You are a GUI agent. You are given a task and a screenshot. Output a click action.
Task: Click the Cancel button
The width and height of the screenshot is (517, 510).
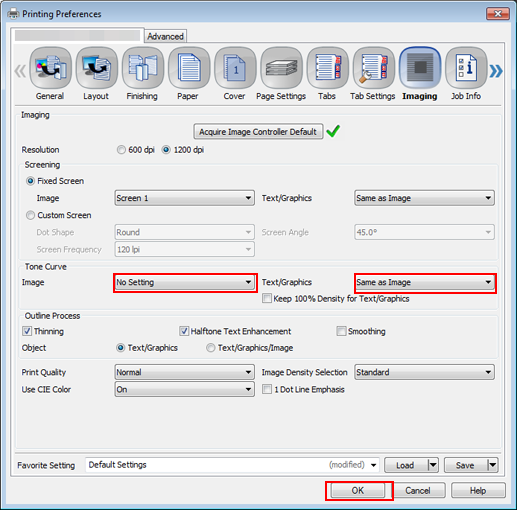(x=418, y=490)
